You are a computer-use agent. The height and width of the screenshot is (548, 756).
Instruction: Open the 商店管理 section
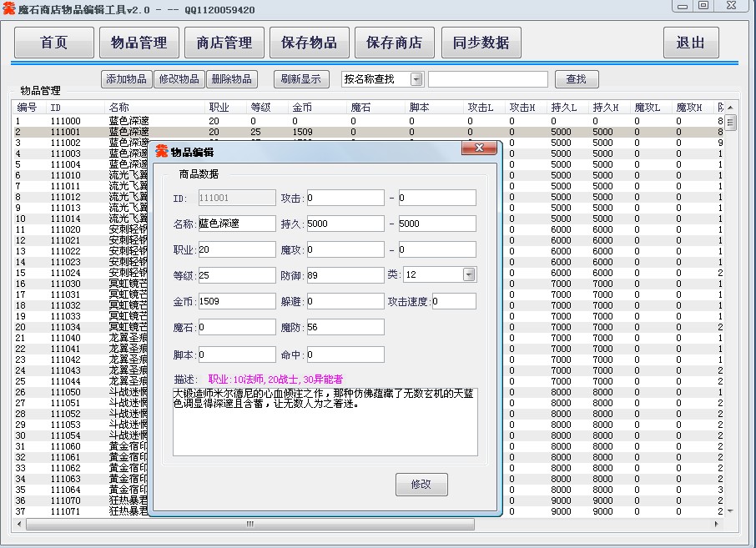(x=224, y=43)
